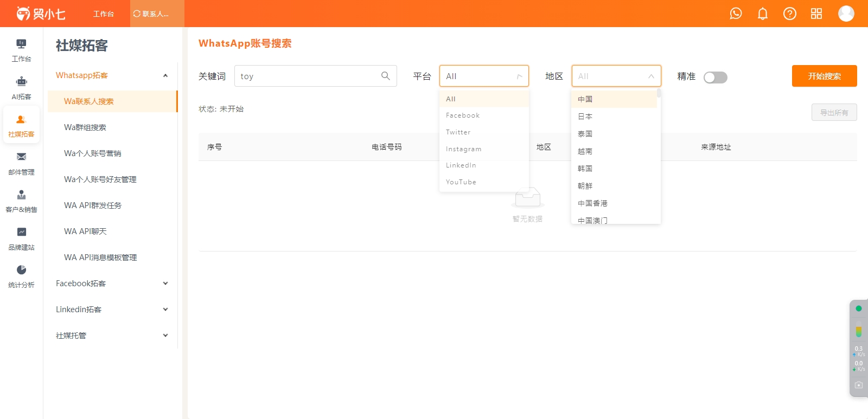This screenshot has height=419, width=868.
Task: Switch to the 工作台 top tab
Action: pos(103,14)
